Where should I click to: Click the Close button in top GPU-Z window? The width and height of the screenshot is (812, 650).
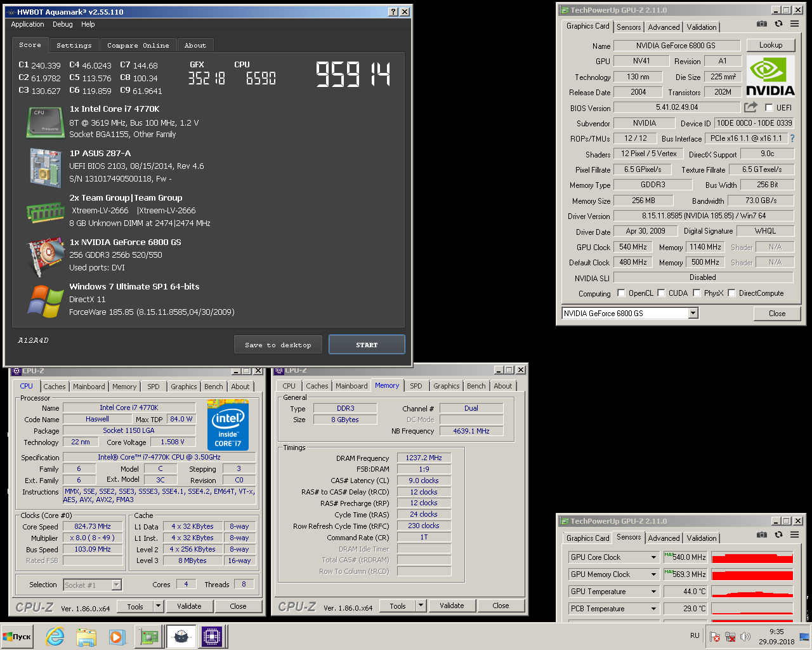tap(777, 313)
